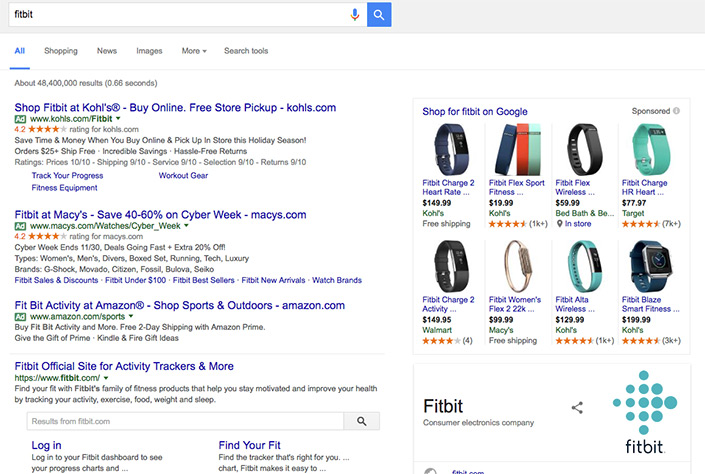Click the Fitbit logo image
The width and height of the screenshot is (705, 474).
tap(645, 412)
